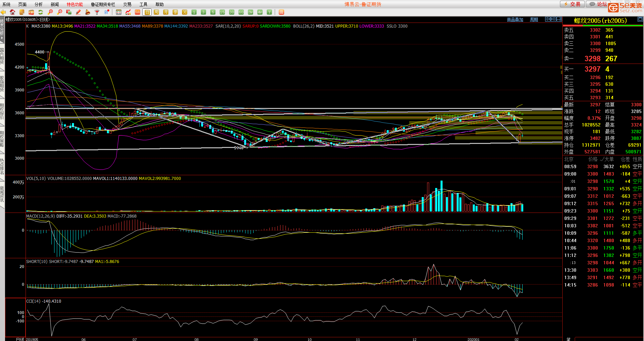Open the 特色功能 menu

[75, 4]
